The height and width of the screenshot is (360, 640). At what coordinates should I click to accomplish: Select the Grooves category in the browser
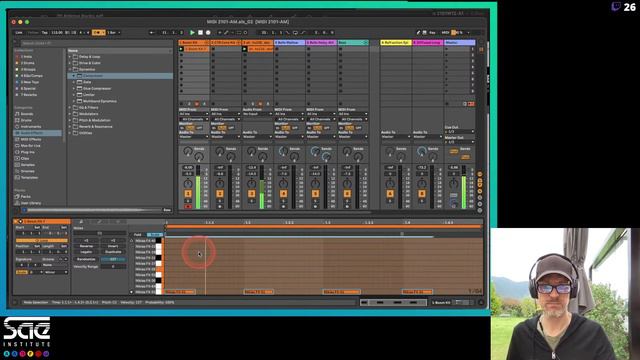tap(28, 171)
